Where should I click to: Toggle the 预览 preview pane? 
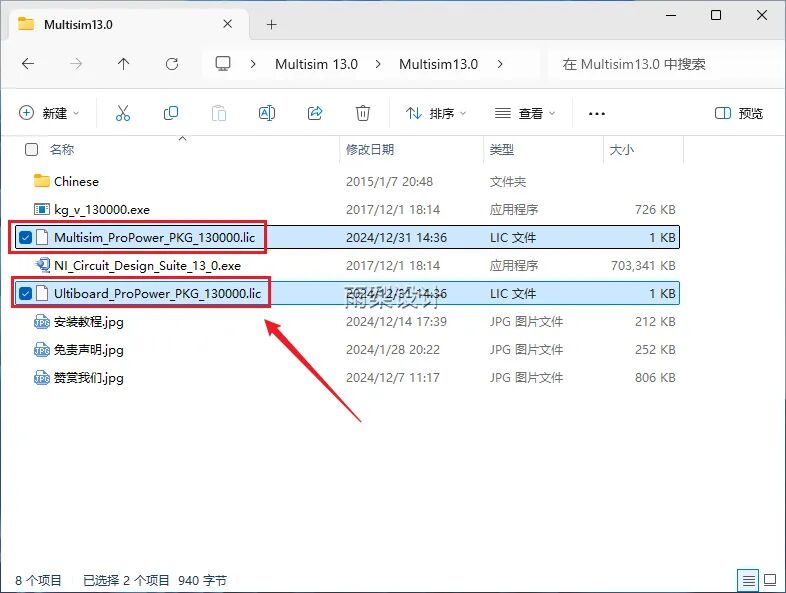(x=739, y=113)
